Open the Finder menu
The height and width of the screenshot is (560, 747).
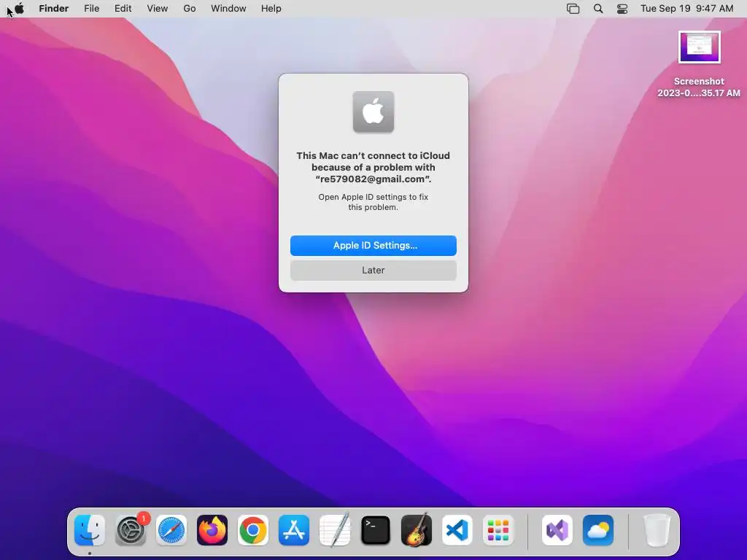(54, 9)
